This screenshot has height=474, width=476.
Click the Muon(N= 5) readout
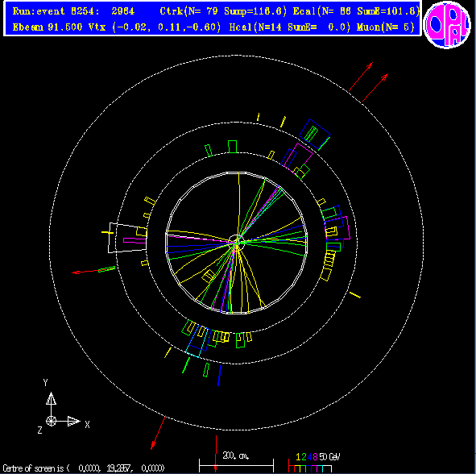385,27
